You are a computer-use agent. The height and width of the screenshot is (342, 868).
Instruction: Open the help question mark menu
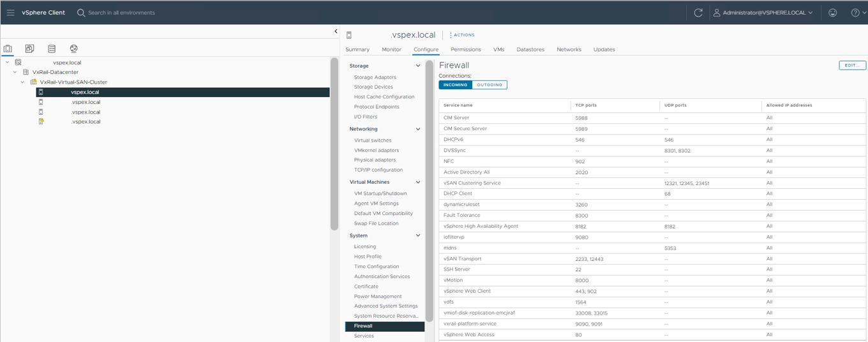click(x=858, y=12)
